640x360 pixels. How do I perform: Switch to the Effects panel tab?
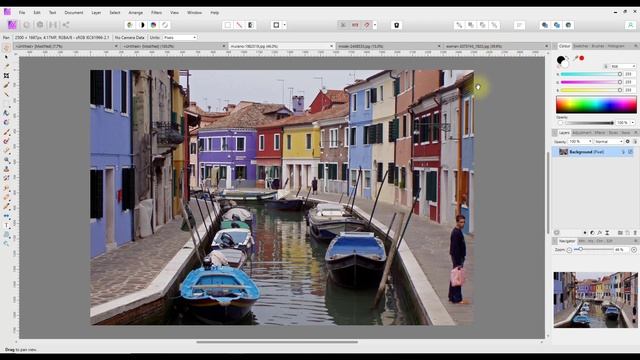(600, 133)
